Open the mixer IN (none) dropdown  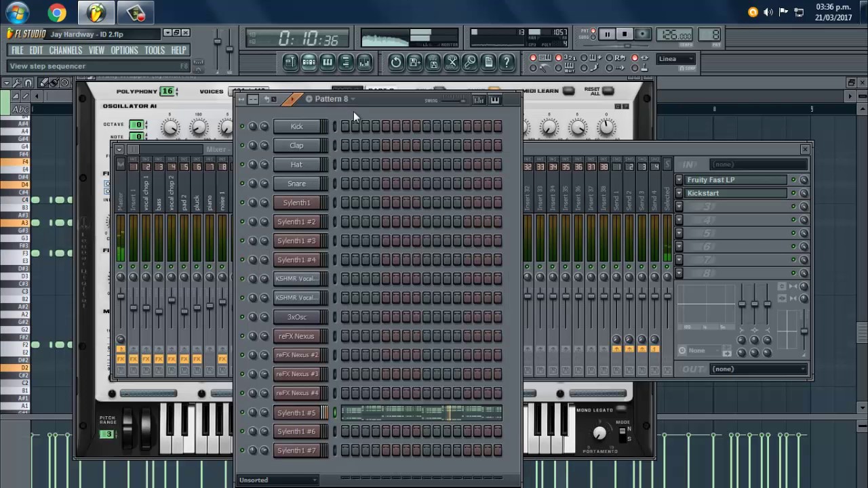click(759, 164)
